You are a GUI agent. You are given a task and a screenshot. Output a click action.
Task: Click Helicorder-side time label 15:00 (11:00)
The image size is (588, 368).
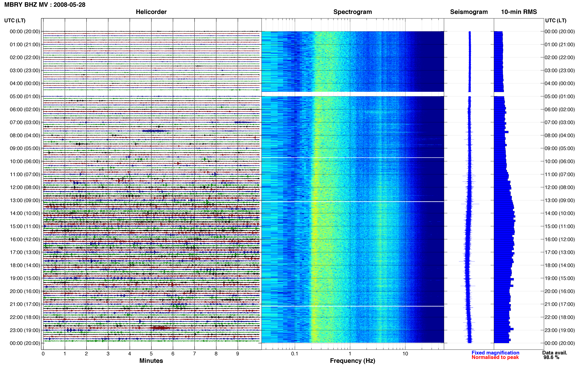[25, 226]
